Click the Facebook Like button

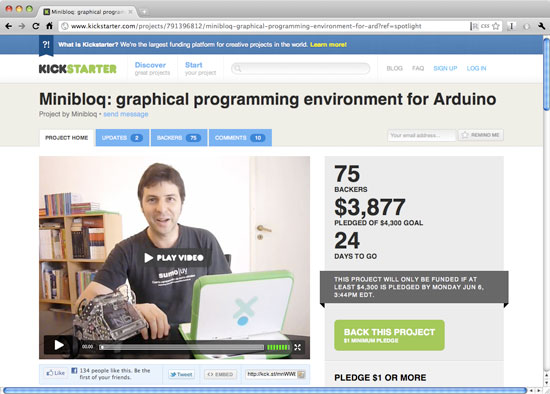[56, 373]
